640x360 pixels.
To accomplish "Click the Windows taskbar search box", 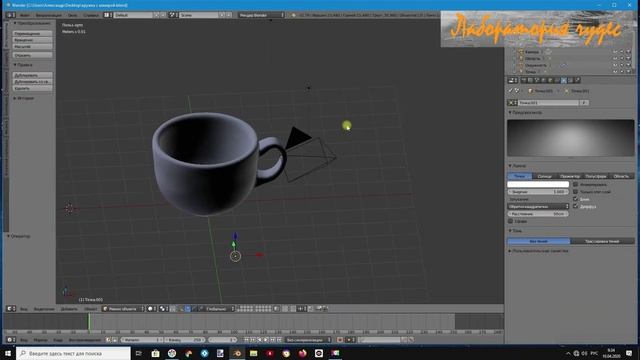I will (73, 353).
